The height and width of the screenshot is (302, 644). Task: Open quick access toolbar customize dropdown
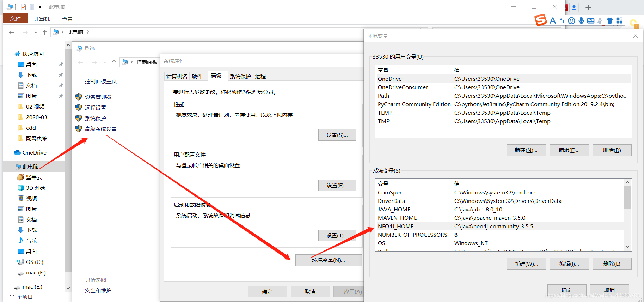click(x=40, y=7)
